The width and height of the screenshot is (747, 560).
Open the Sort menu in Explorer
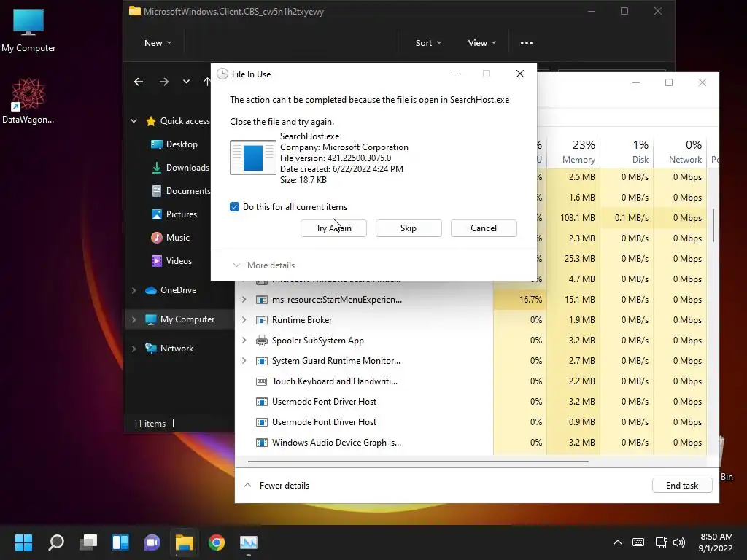click(x=428, y=43)
